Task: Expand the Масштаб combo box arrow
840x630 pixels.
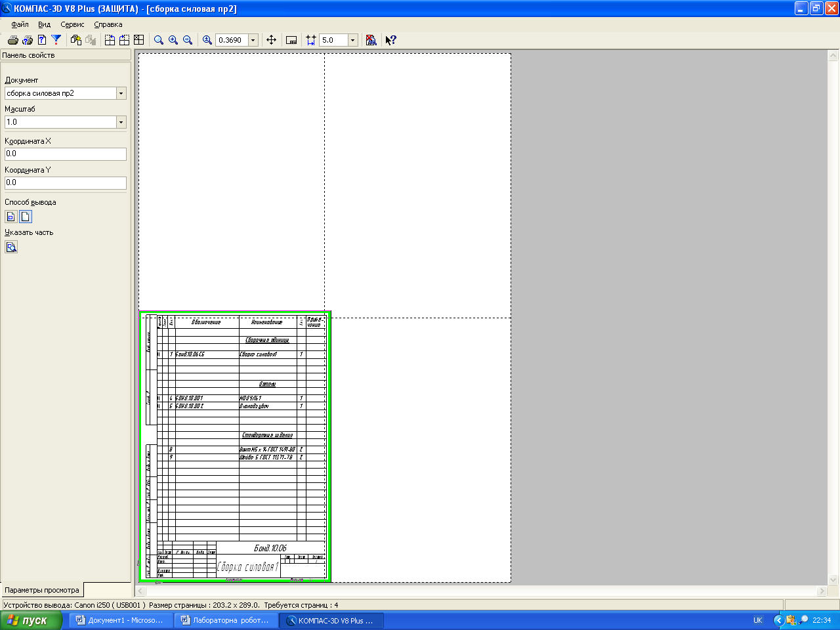Action: click(x=121, y=122)
